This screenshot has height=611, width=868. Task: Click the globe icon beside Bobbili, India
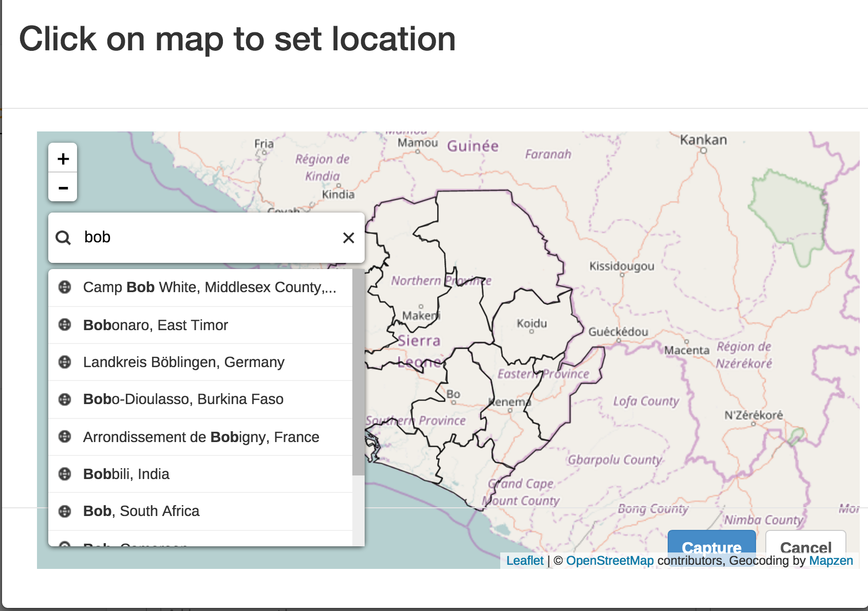[65, 473]
